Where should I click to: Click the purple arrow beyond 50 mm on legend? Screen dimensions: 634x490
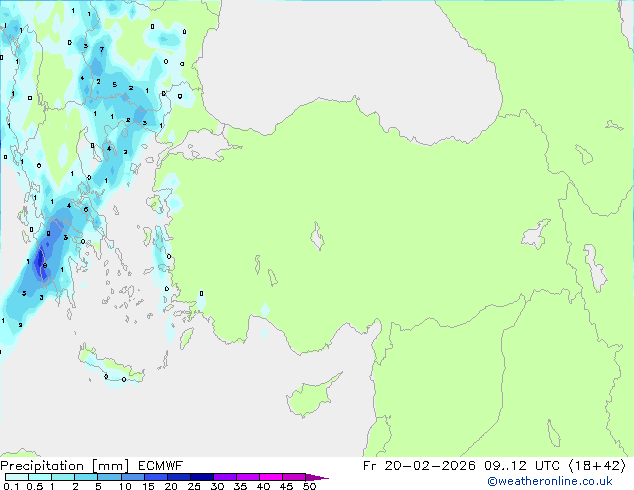(317, 477)
